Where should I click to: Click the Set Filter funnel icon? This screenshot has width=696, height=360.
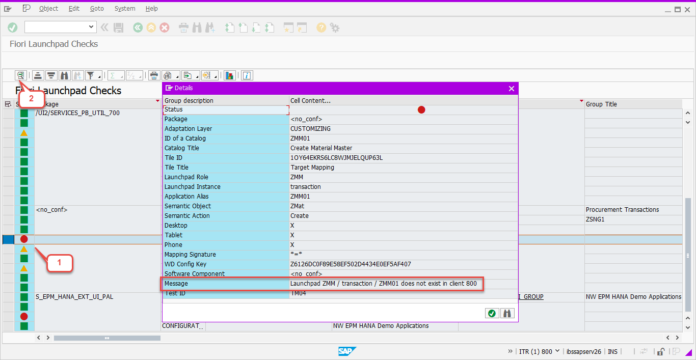coord(90,75)
